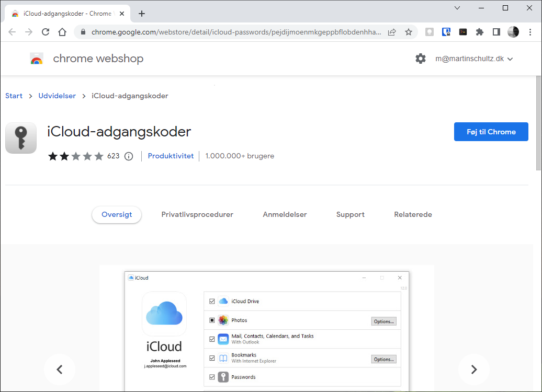Screen dimensions: 542x392
Task: Toggle the browser side panel
Action: (496, 32)
